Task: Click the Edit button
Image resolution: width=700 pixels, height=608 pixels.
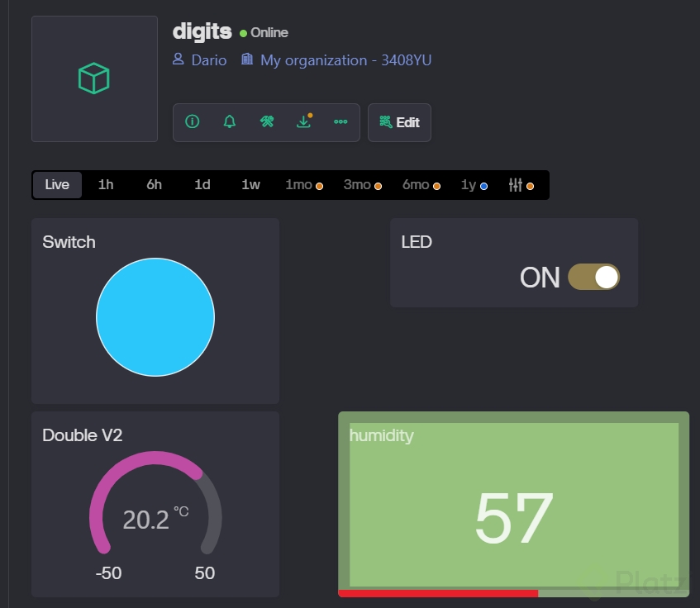Action: coord(399,122)
